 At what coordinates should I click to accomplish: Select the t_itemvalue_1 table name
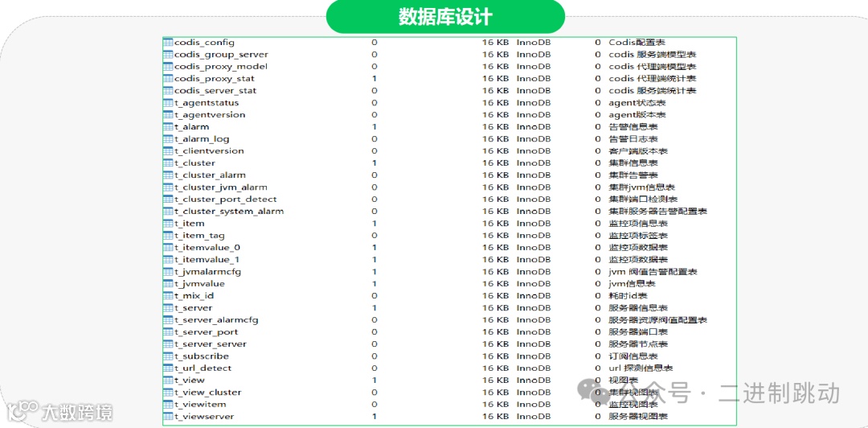tap(207, 260)
